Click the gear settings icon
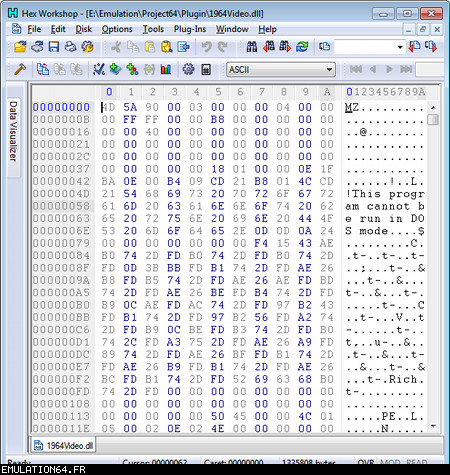 click(x=188, y=69)
